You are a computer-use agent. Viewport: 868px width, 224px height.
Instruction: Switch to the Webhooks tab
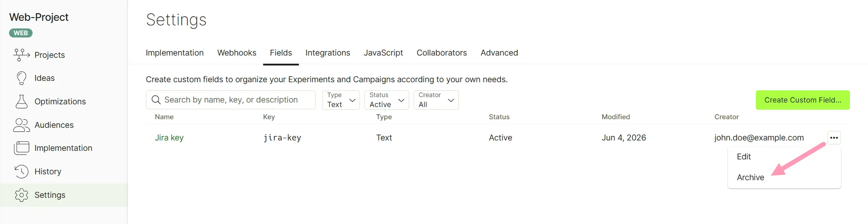point(237,53)
